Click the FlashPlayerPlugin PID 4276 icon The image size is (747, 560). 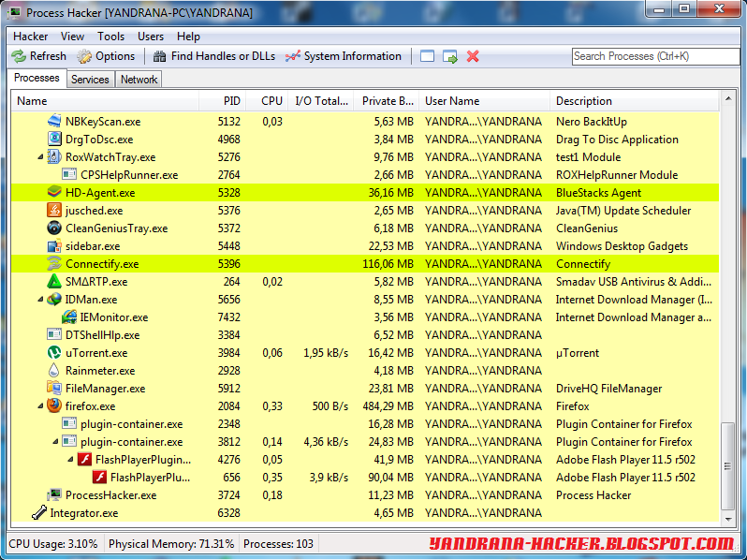[84, 459]
